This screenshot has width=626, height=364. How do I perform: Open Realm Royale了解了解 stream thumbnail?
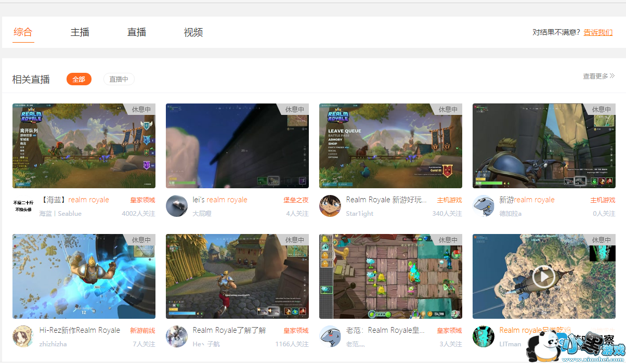click(x=237, y=276)
